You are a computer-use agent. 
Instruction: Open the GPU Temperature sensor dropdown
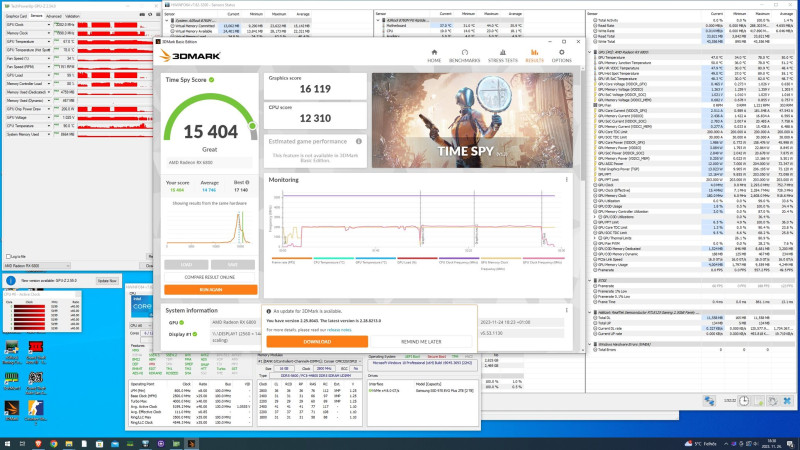tap(49, 41)
